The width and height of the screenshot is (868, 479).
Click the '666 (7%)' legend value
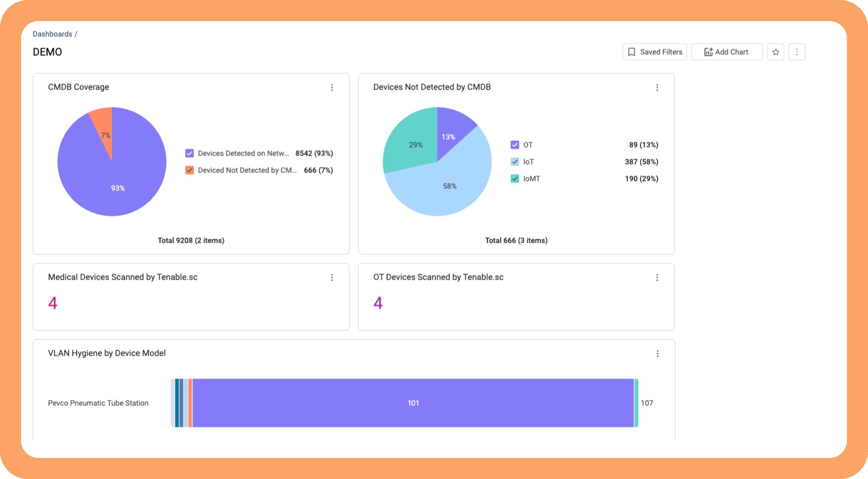tap(318, 170)
